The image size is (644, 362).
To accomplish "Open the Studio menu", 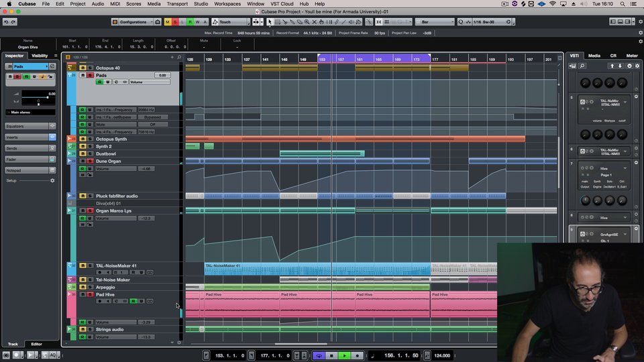I will pyautogui.click(x=201, y=4).
